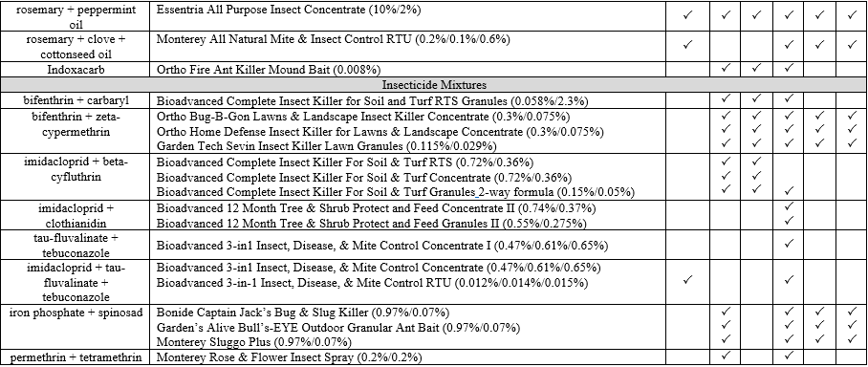868x367 pixels.
Task: Click Monterey All Natural Mite & Insect Control
Action: coord(334,39)
